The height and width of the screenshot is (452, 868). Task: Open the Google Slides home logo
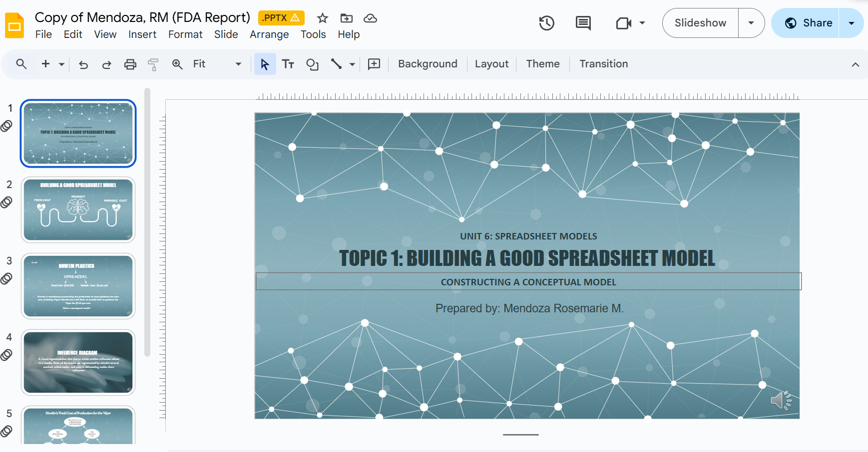click(14, 25)
